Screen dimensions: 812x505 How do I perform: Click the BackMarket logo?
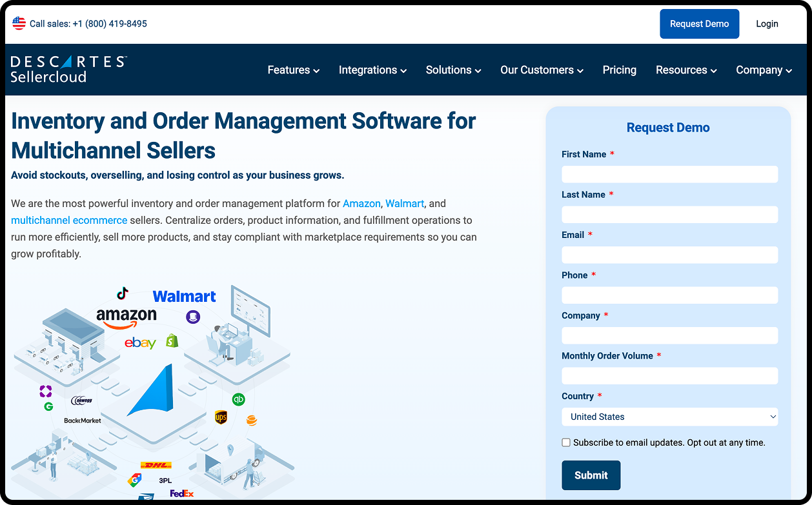click(83, 421)
